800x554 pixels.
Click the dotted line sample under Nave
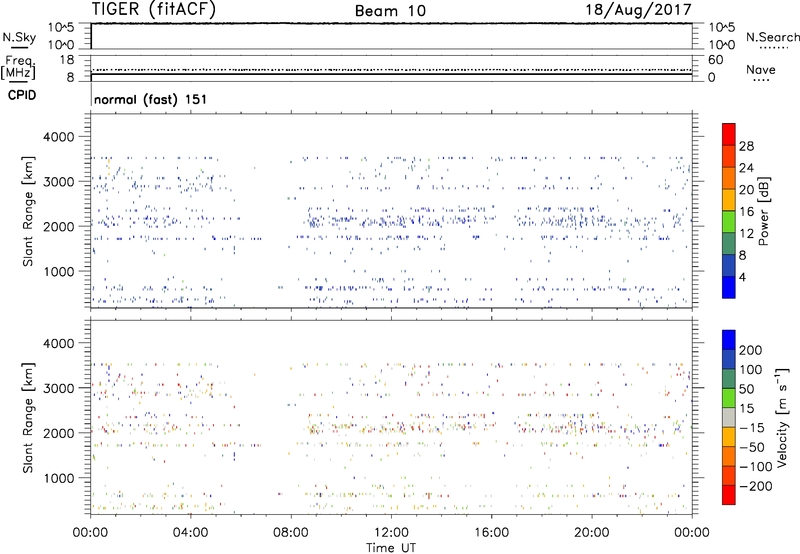click(x=761, y=80)
